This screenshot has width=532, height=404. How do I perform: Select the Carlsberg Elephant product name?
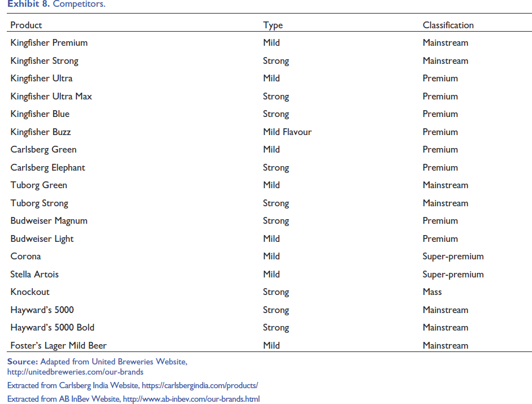pos(47,168)
